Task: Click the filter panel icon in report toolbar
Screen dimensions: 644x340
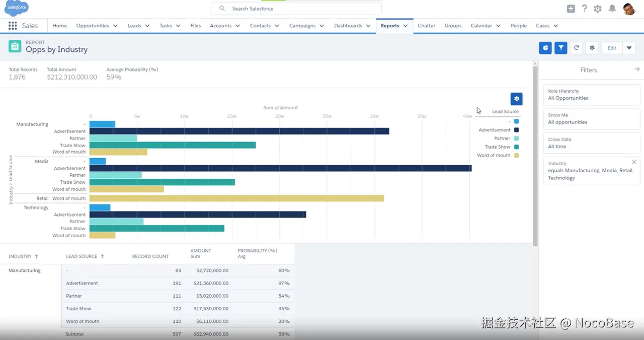Action: (560, 47)
